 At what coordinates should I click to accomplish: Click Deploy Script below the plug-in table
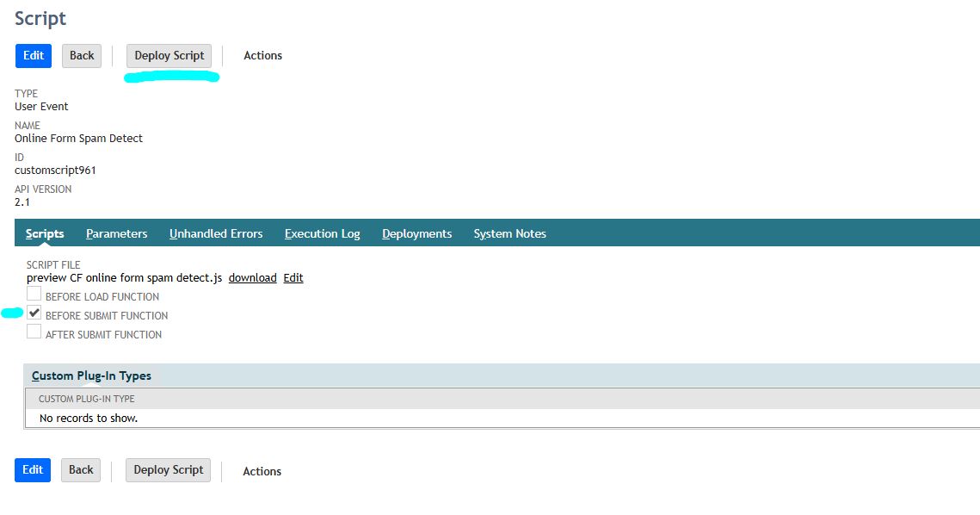(169, 470)
